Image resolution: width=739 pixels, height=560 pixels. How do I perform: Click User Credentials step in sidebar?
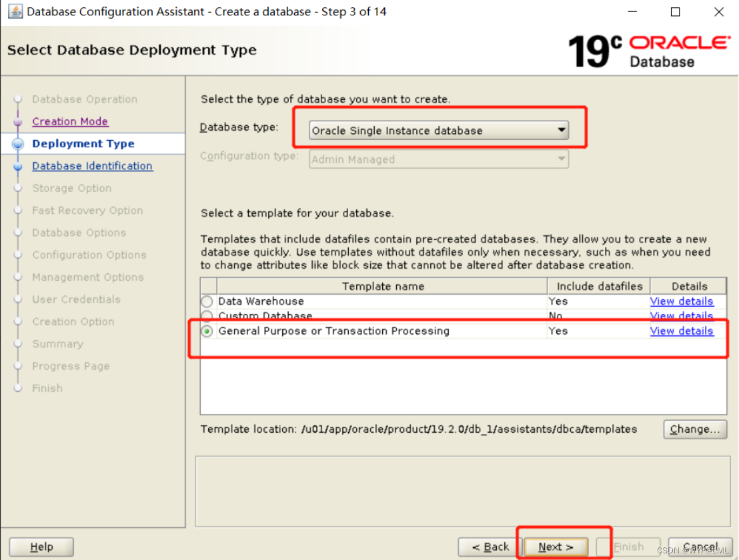point(76,299)
